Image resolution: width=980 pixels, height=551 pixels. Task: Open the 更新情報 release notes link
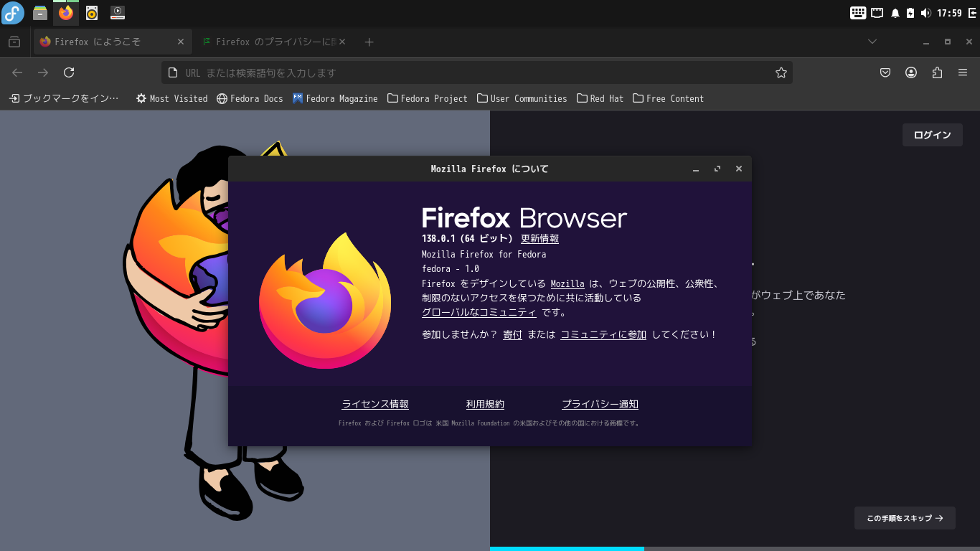[540, 239]
